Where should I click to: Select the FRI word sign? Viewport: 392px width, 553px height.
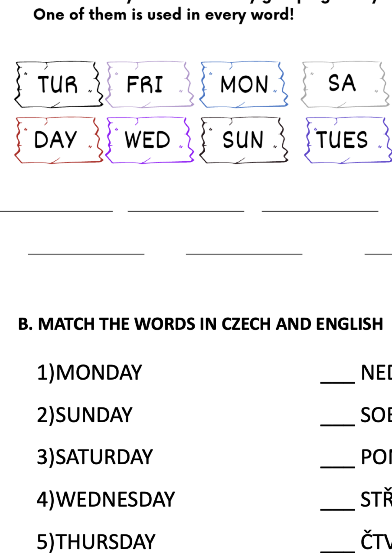click(149, 84)
